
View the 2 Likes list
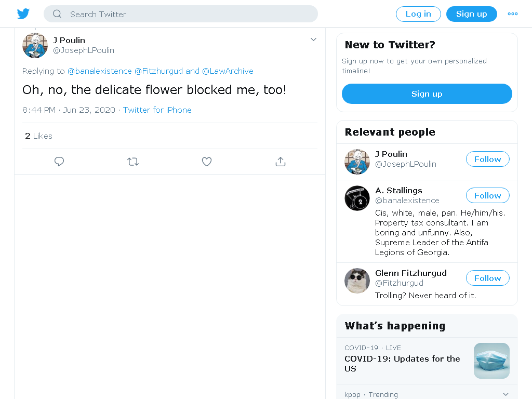click(x=38, y=136)
